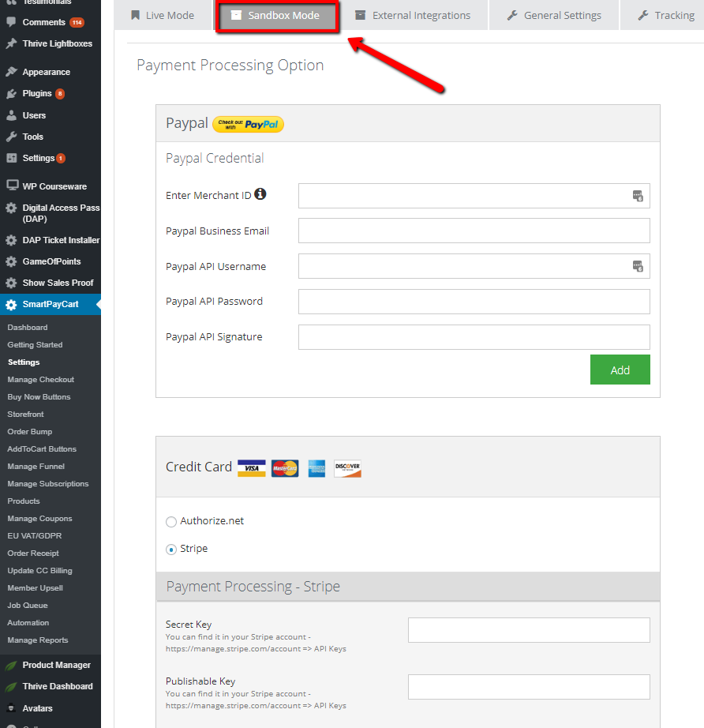Open Storefront sidebar link

click(25, 415)
